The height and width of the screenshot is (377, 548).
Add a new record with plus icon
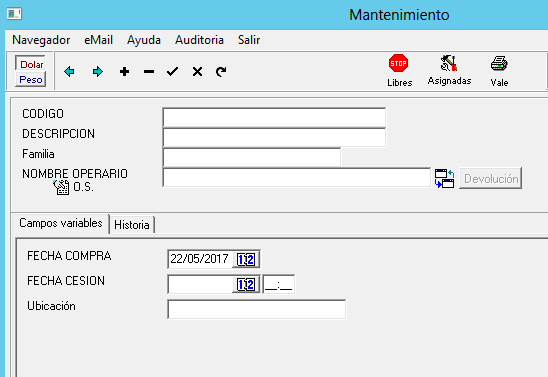[x=124, y=72]
